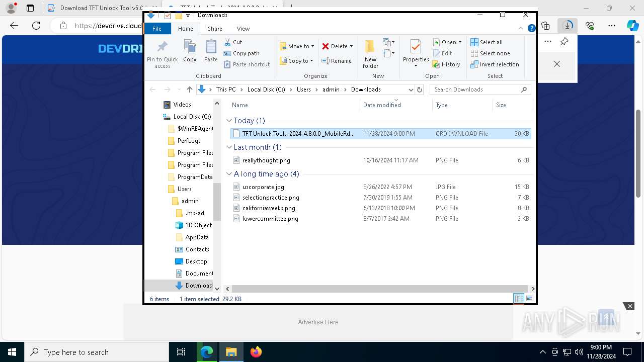Click Edge refresh page button
Image resolution: width=644 pixels, height=362 pixels.
36,26
